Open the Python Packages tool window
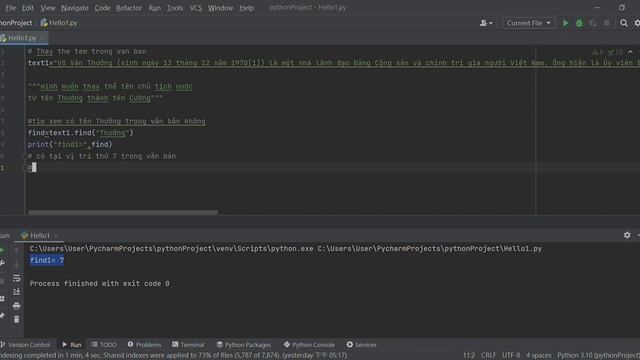 243,345
